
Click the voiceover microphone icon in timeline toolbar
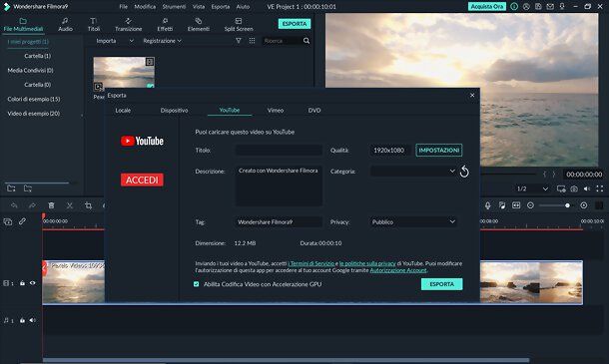point(488,205)
